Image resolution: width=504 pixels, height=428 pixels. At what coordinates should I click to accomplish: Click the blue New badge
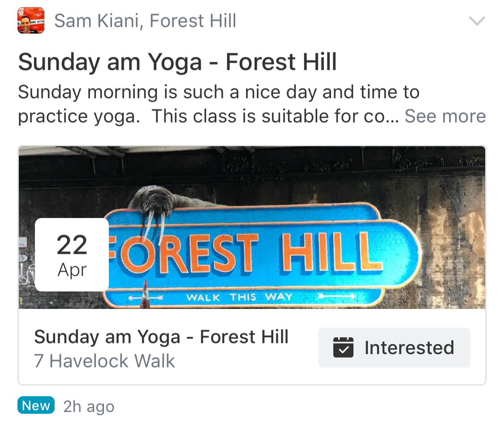point(36,406)
